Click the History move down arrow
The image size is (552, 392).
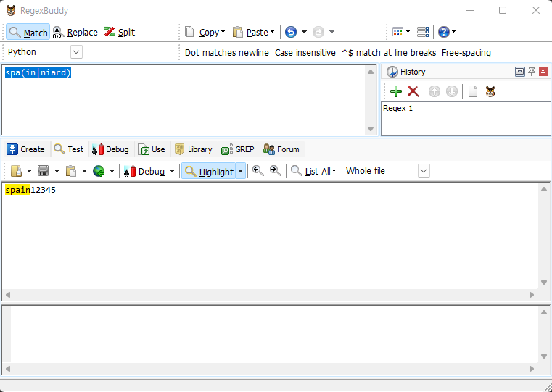452,91
